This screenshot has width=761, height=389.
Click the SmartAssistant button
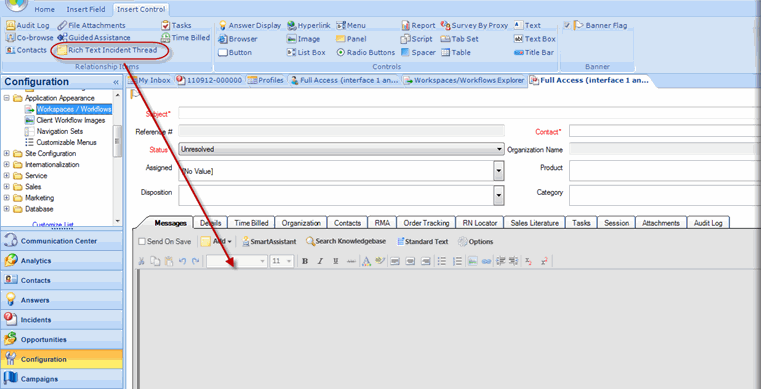269,241
